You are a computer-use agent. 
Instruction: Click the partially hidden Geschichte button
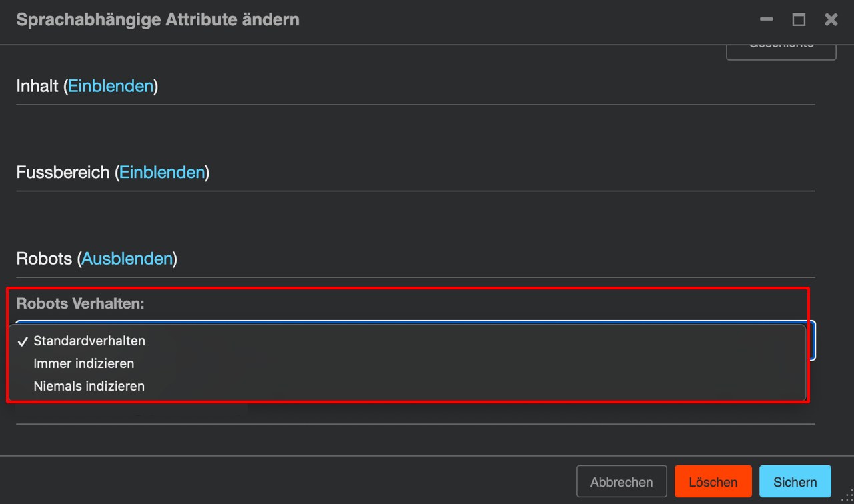pos(781,50)
